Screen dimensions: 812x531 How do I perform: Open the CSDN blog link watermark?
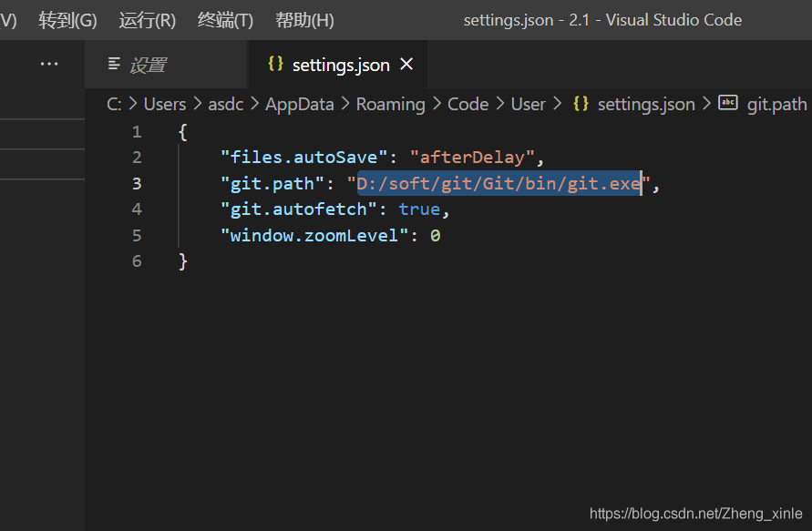695,513
